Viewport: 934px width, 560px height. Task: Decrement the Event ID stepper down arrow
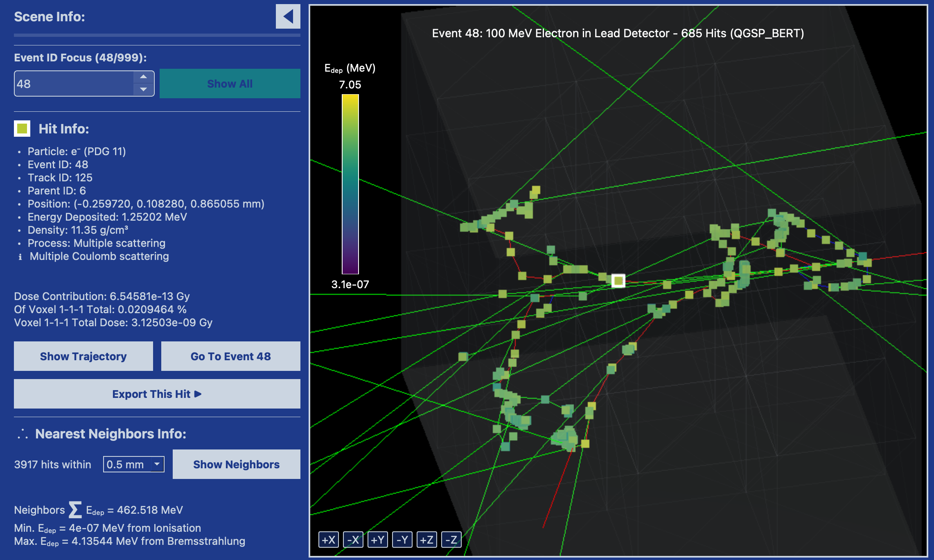pos(143,89)
